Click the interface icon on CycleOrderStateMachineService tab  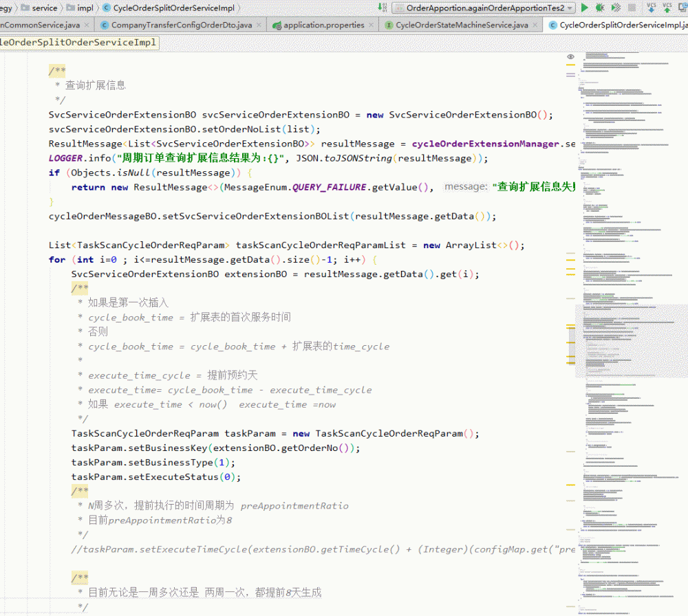coord(389,25)
